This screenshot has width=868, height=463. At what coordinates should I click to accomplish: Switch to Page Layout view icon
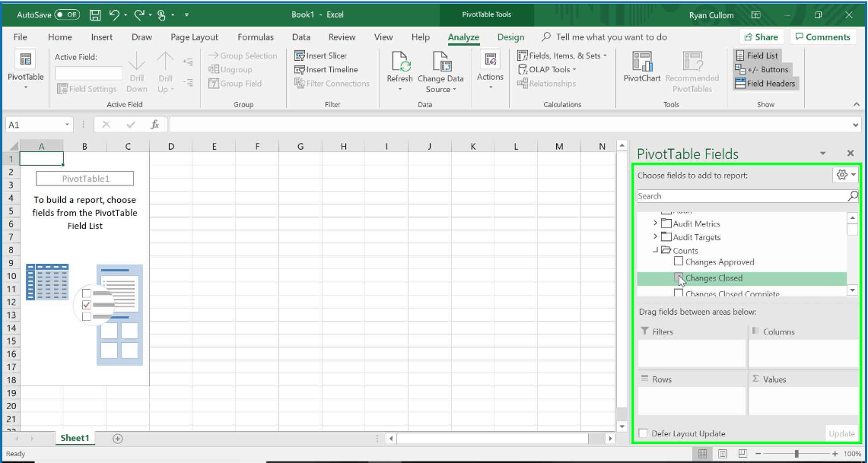click(x=723, y=454)
